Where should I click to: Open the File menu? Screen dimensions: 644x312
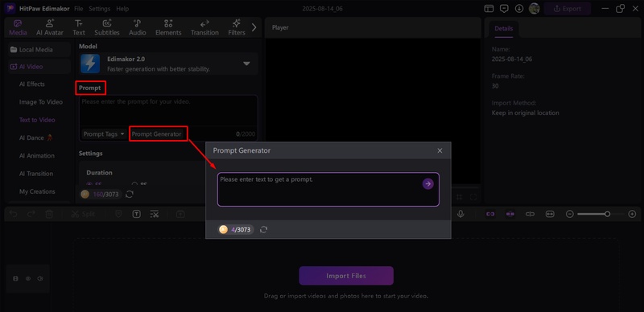tap(78, 9)
